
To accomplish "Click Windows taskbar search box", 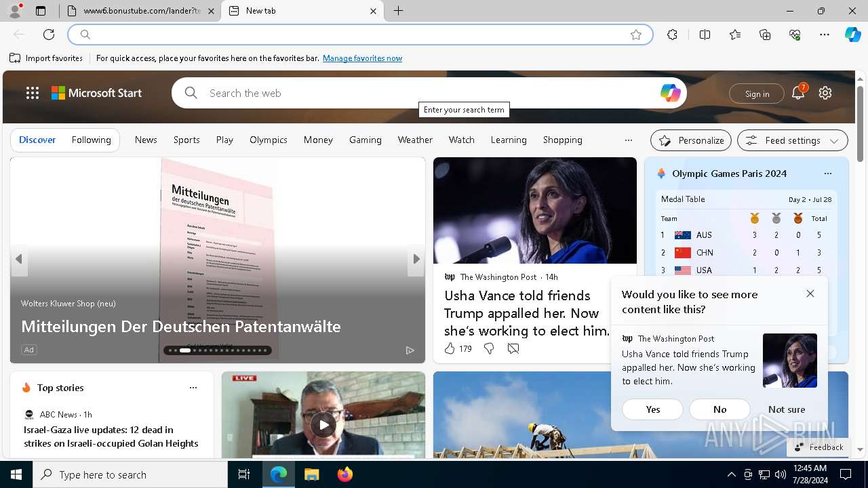I will 130,474.
